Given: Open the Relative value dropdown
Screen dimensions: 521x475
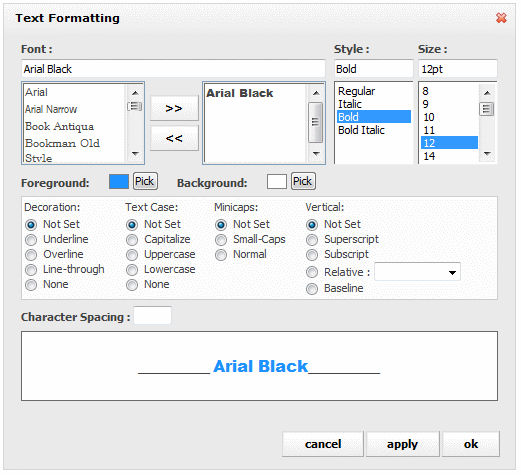Looking at the screenshot, I should (x=417, y=272).
